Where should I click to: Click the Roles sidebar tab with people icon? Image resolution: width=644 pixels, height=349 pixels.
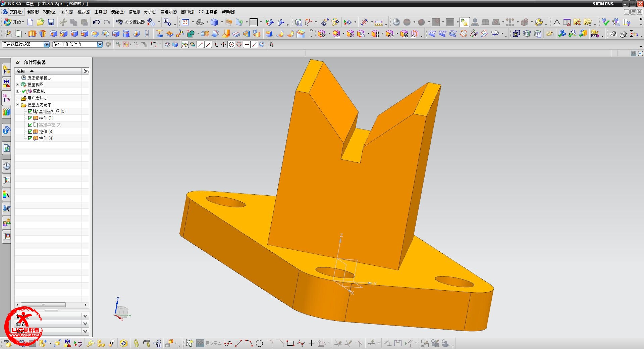click(6, 222)
